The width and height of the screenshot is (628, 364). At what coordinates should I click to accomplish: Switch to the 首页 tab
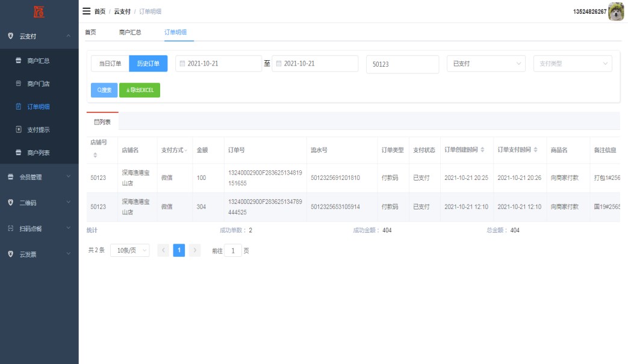90,32
